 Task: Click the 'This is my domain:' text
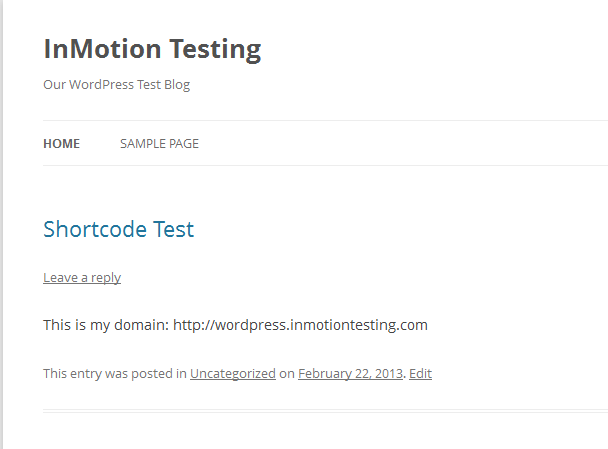pos(106,325)
